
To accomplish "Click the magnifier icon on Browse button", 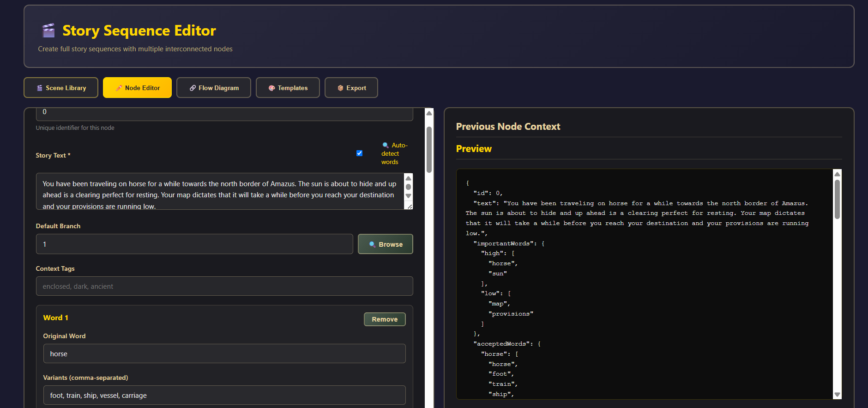I will tap(372, 244).
